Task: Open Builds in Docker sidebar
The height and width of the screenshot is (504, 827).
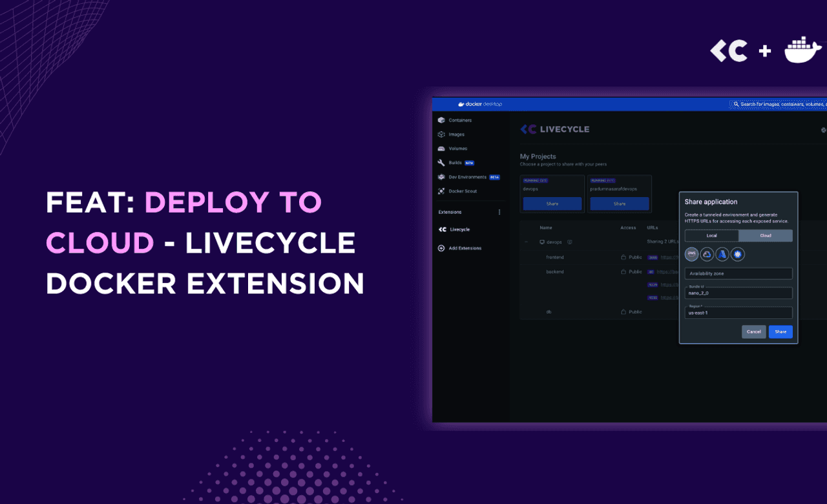Action: pyautogui.click(x=455, y=163)
